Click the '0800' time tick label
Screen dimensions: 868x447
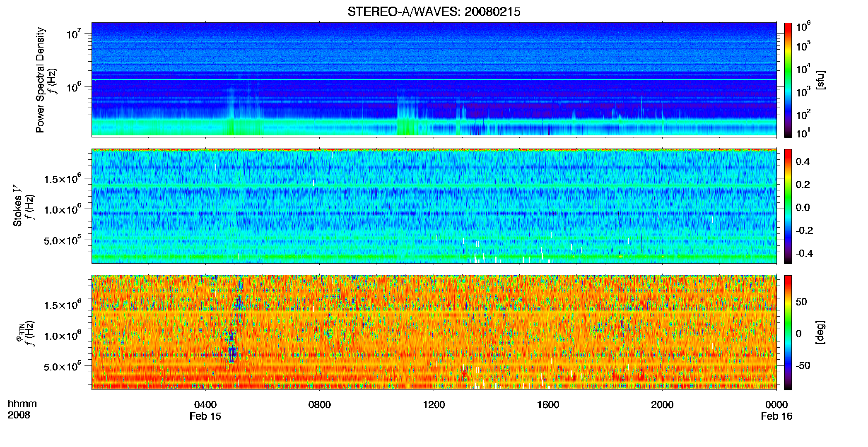pos(320,405)
